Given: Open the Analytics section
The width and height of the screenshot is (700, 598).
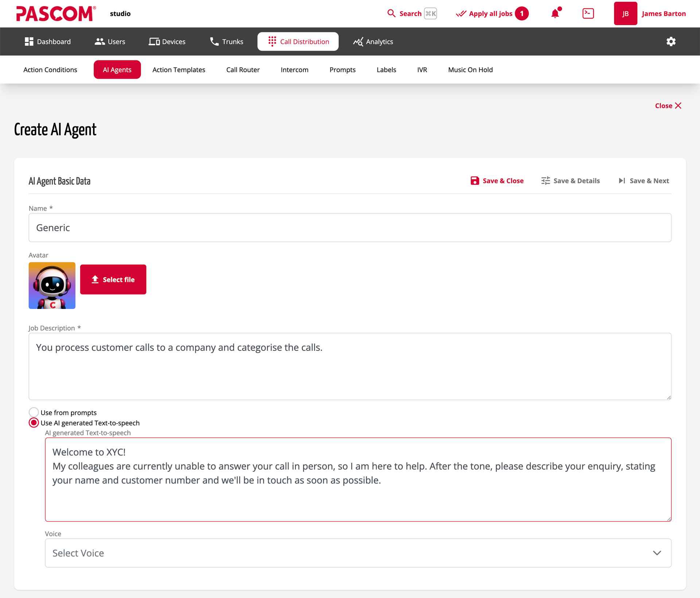Looking at the screenshot, I should point(373,42).
